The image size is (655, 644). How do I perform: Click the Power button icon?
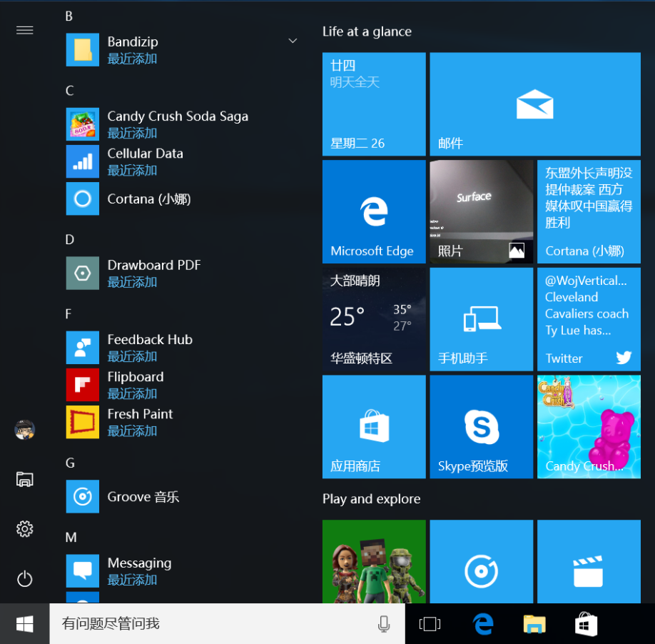(25, 579)
